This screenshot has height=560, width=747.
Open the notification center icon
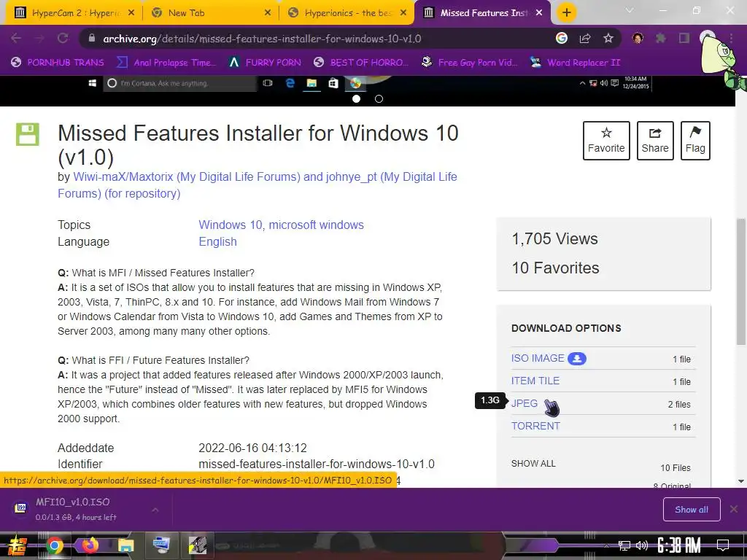pos(723,545)
